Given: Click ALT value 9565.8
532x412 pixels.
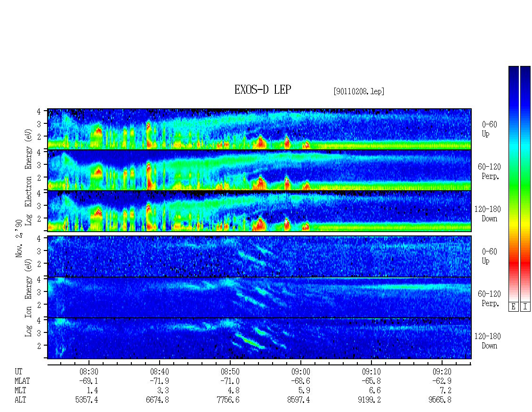Looking at the screenshot, I should [440, 400].
